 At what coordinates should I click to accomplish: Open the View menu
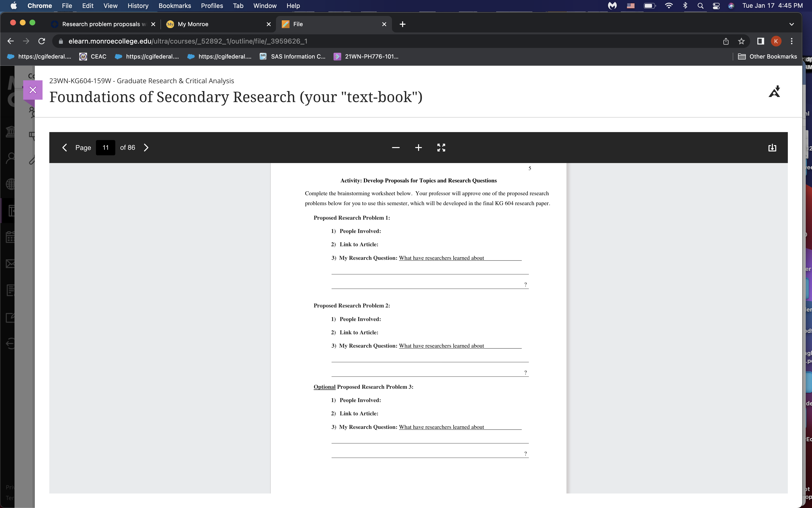click(110, 6)
